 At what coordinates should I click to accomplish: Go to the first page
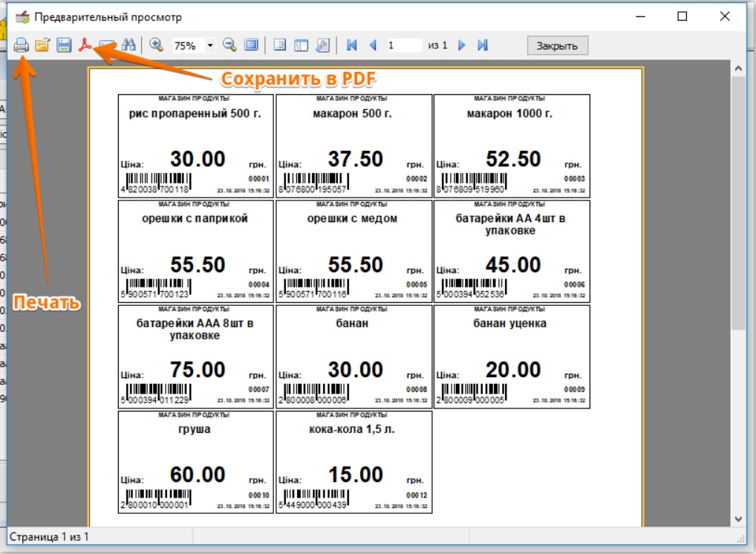pyautogui.click(x=351, y=45)
